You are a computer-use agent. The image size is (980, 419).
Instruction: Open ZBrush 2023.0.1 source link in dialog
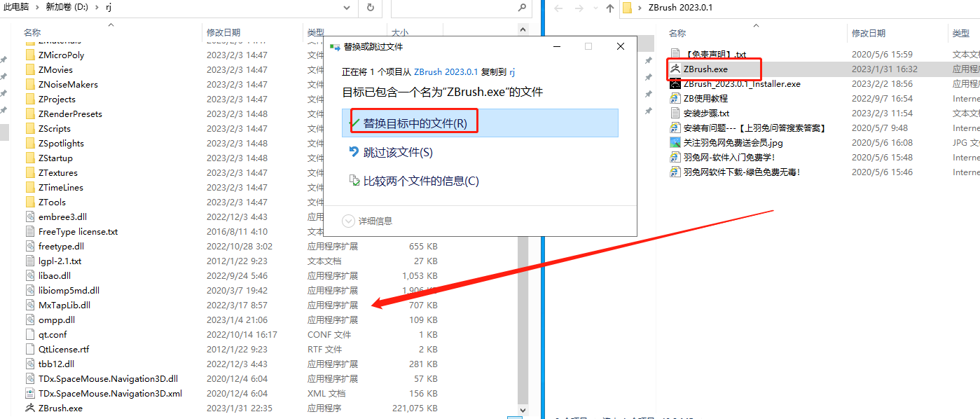446,71
